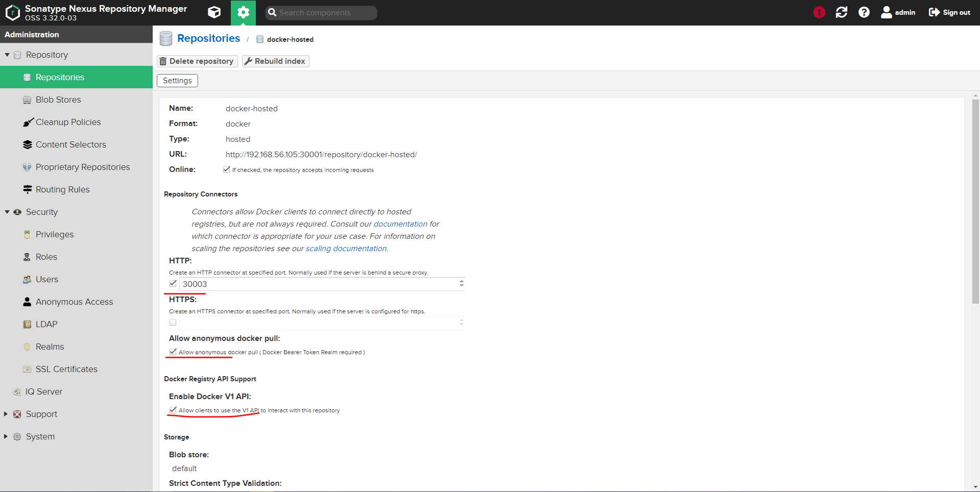The height and width of the screenshot is (492, 980).
Task: Click the Sign out button
Action: point(949,12)
